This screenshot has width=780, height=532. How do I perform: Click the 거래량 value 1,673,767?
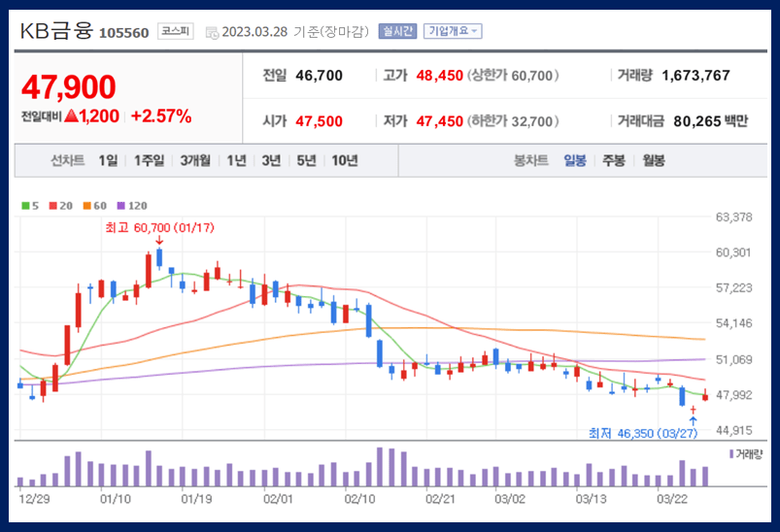click(695, 76)
